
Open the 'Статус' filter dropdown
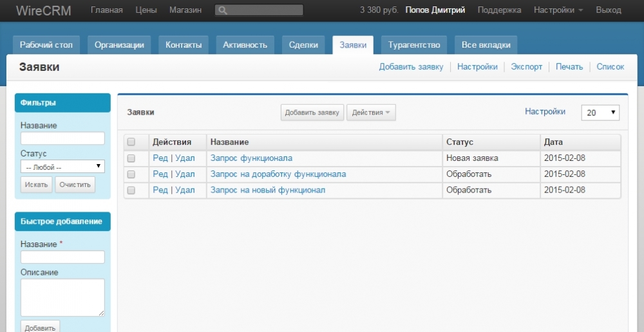point(62,167)
